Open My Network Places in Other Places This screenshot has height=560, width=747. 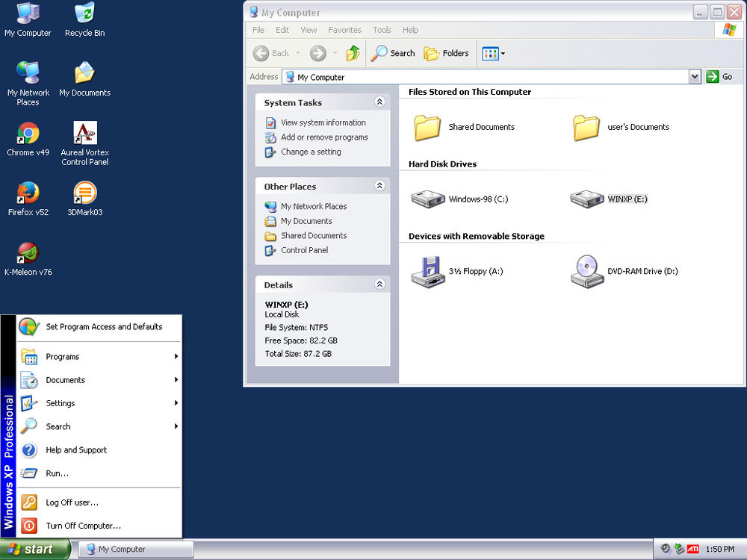pyautogui.click(x=314, y=206)
